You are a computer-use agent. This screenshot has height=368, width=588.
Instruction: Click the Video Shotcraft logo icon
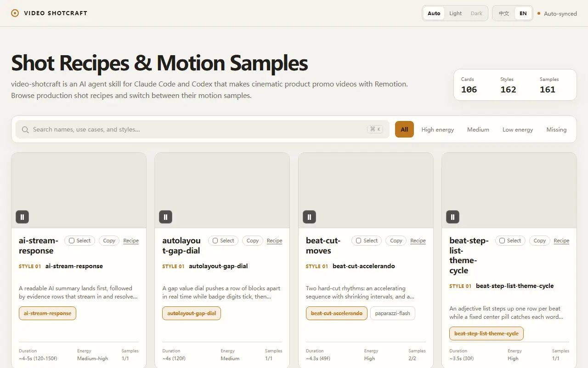click(x=15, y=13)
